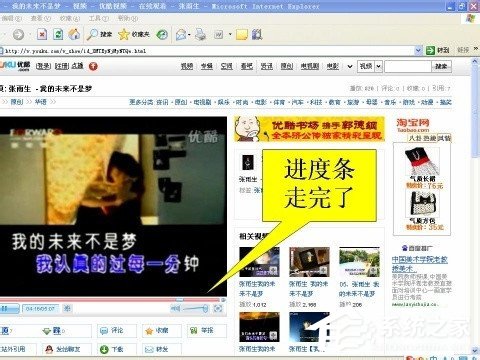Open second related video thumbnail (播放 2,166)

point(309,262)
